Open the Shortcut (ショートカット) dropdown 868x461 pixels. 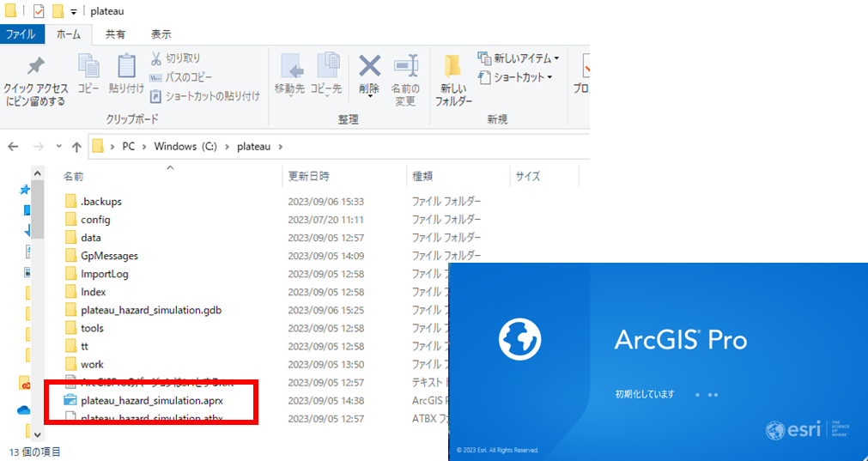pyautogui.click(x=515, y=77)
